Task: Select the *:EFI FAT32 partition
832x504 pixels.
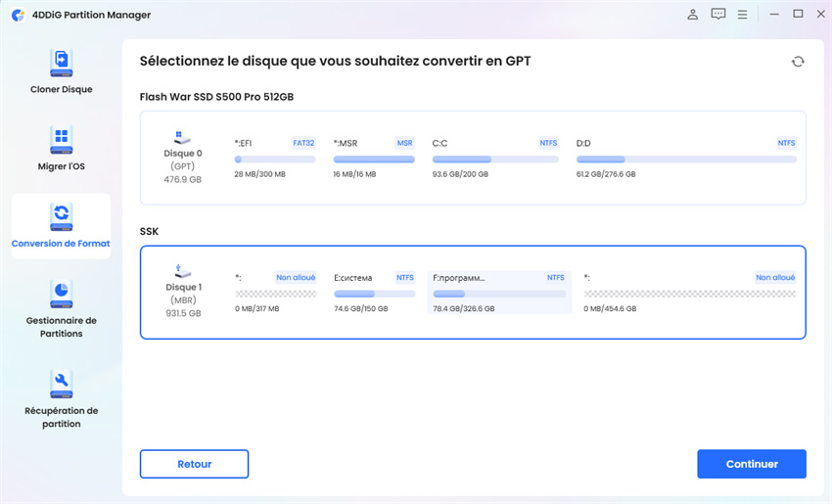Action: (275, 158)
